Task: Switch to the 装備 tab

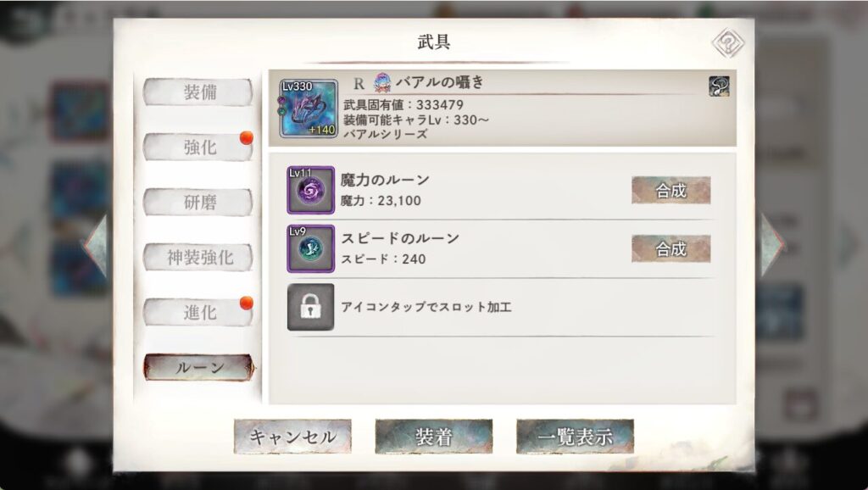Action: (x=198, y=92)
